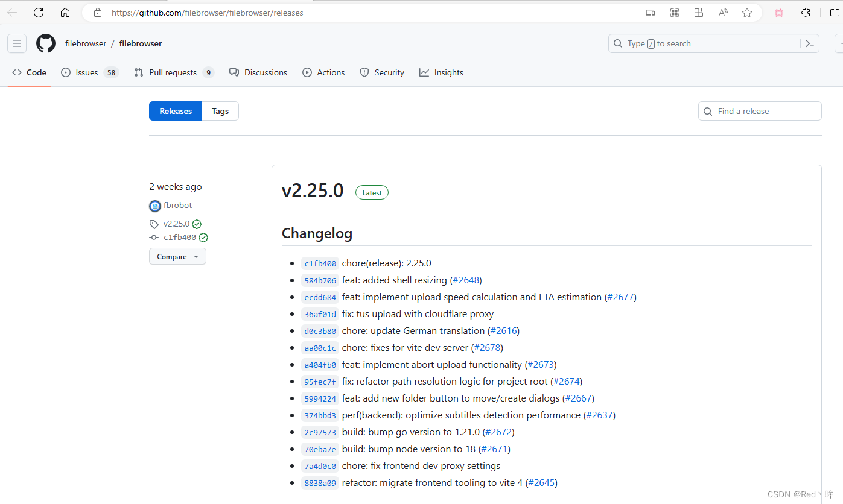Open the Pull requests tab
Image resolution: width=843 pixels, height=504 pixels.
pos(174,72)
